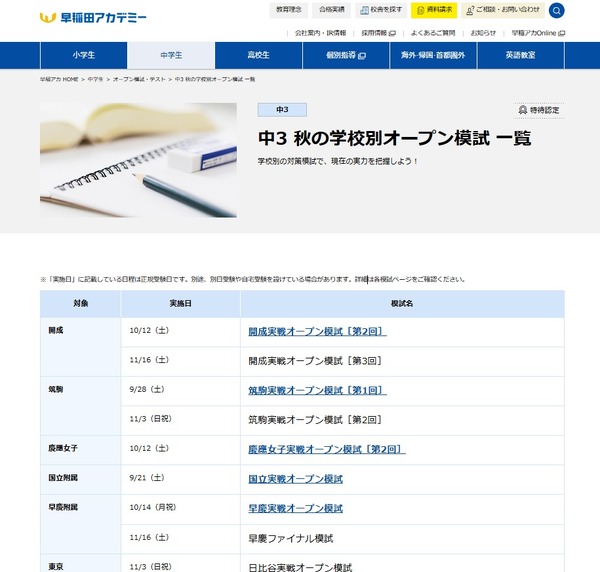Click the 早慶実戦オープン模試 link
This screenshot has height=572, width=600.
tap(295, 509)
